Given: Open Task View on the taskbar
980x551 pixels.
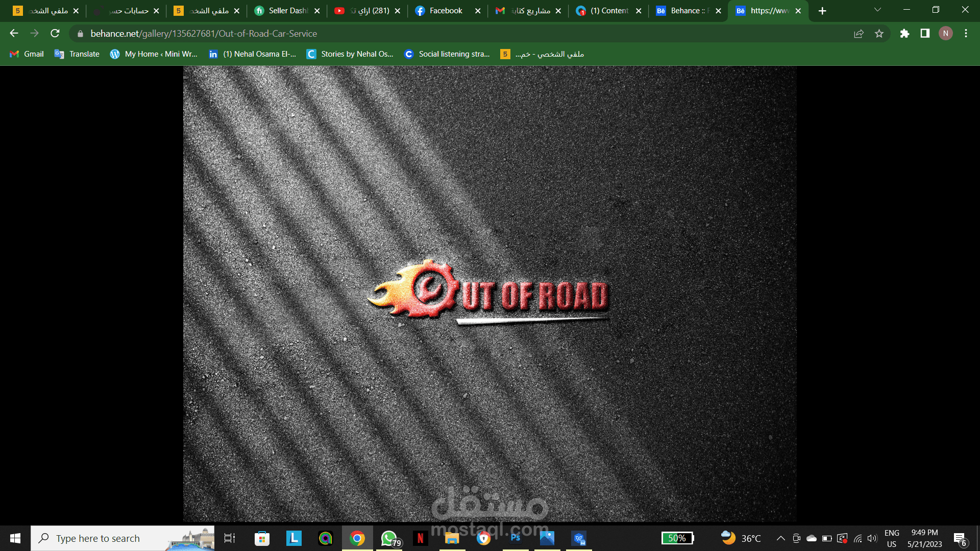Looking at the screenshot, I should (x=230, y=538).
